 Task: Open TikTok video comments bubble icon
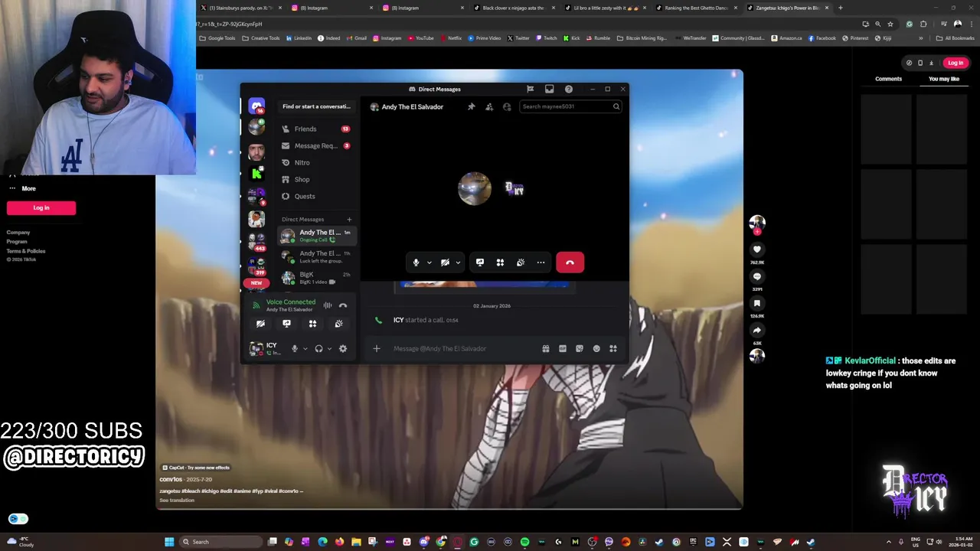point(757,276)
